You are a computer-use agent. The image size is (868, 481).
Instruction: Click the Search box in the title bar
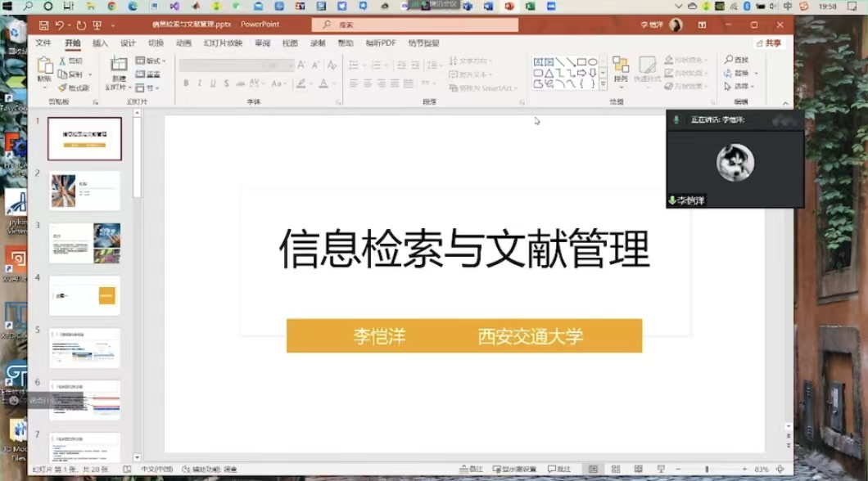point(415,25)
